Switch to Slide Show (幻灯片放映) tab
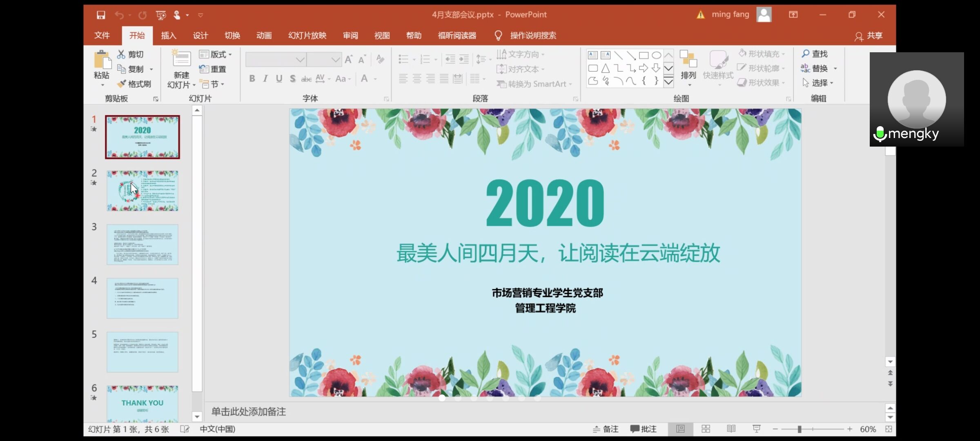 pyautogui.click(x=307, y=36)
